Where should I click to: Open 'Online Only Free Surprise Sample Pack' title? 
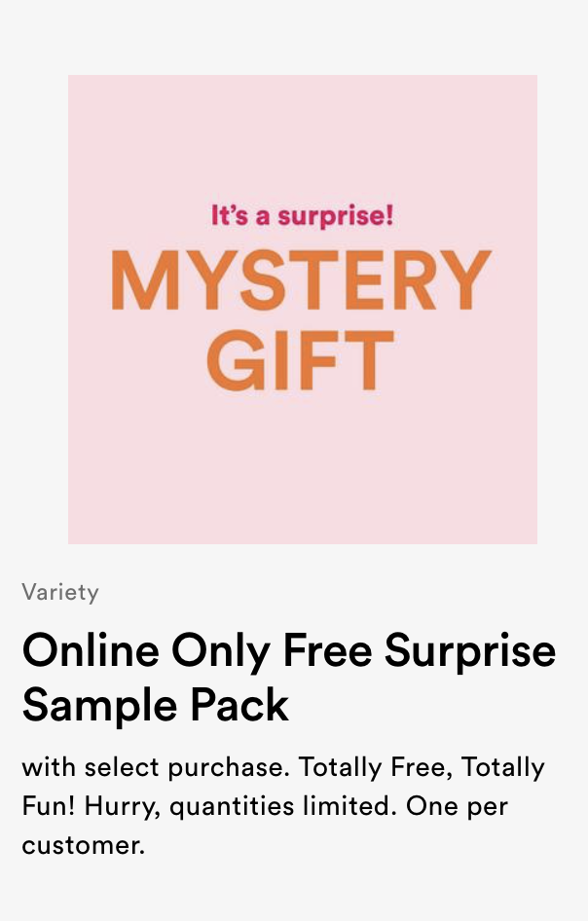click(x=289, y=678)
